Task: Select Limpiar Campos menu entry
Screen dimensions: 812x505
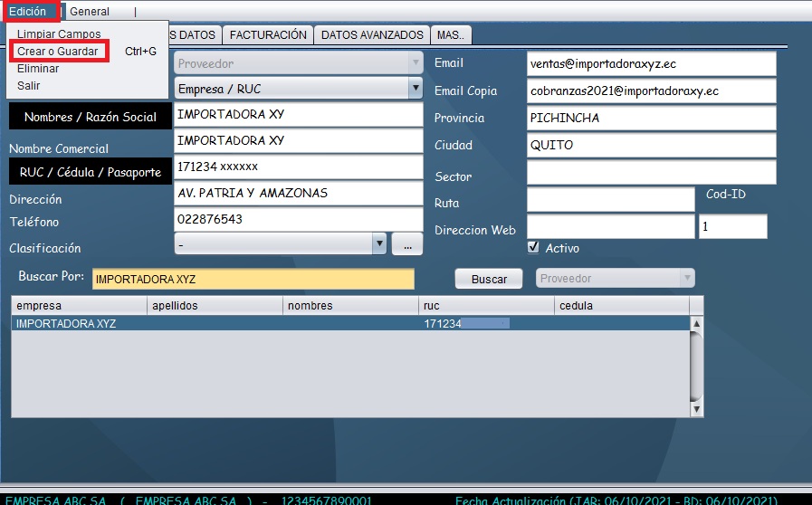Action: (59, 34)
